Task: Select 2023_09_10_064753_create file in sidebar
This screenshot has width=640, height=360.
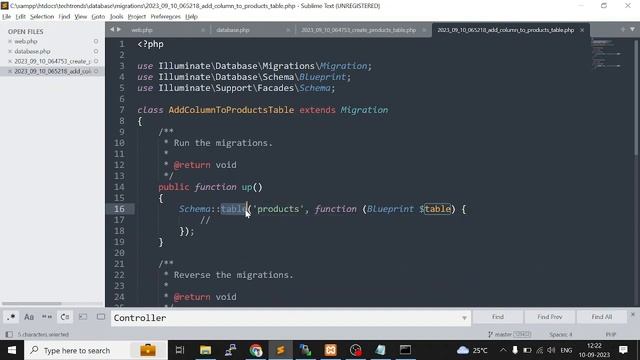Action: point(52,61)
